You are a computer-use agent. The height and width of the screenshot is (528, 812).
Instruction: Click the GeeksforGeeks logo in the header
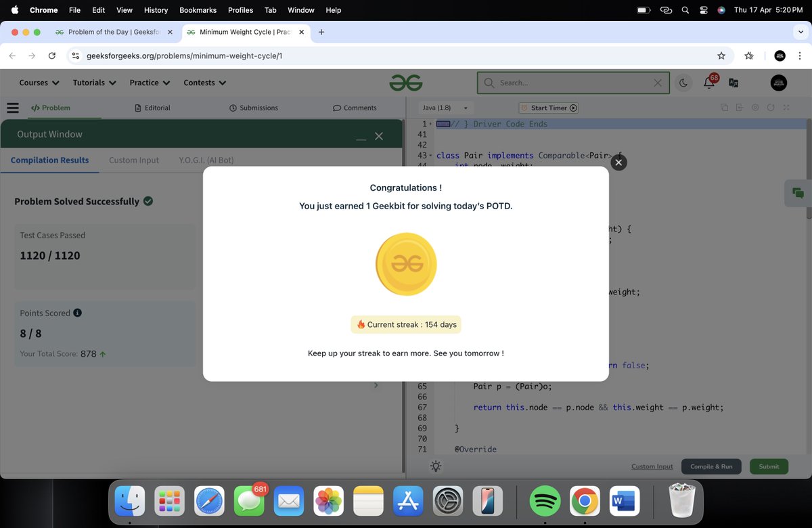click(406, 83)
